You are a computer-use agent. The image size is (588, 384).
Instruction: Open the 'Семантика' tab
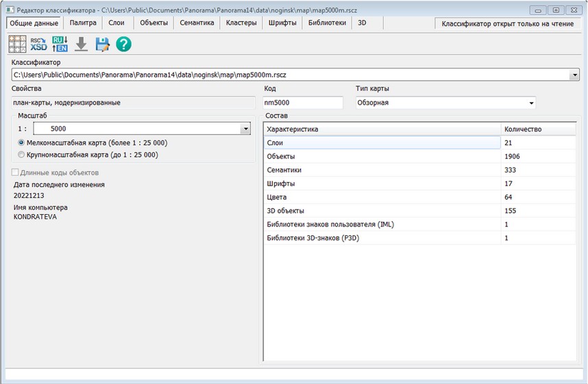(x=197, y=23)
